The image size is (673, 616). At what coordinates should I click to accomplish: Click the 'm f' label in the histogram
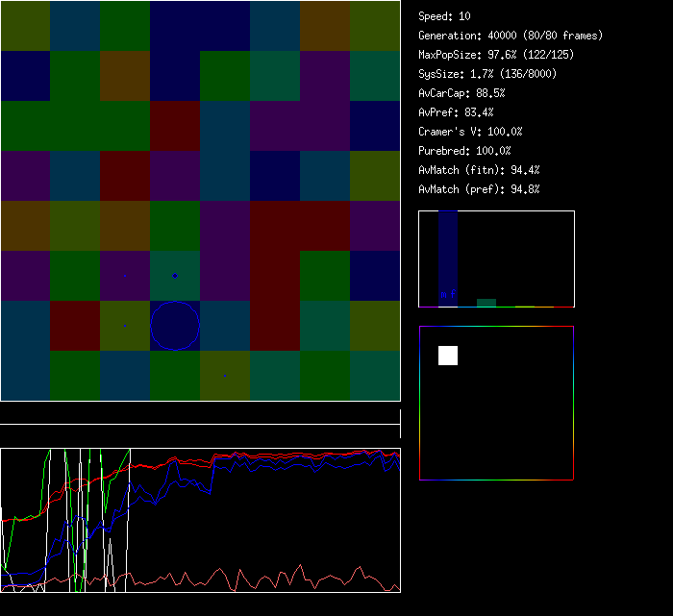point(447,294)
